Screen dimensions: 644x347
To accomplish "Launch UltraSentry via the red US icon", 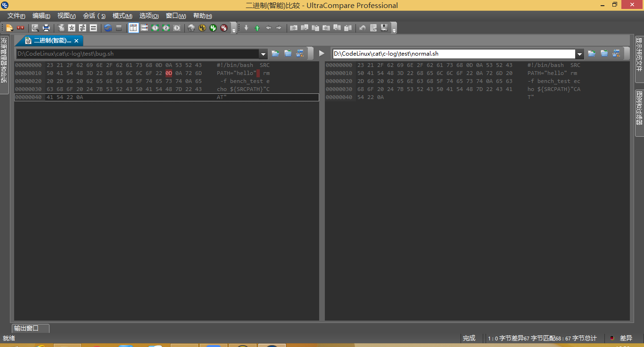I will [224, 28].
